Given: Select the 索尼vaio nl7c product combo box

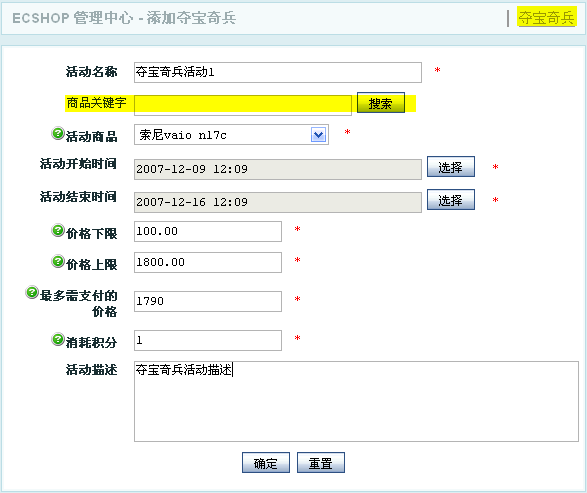Looking at the screenshot, I should click(x=231, y=135).
